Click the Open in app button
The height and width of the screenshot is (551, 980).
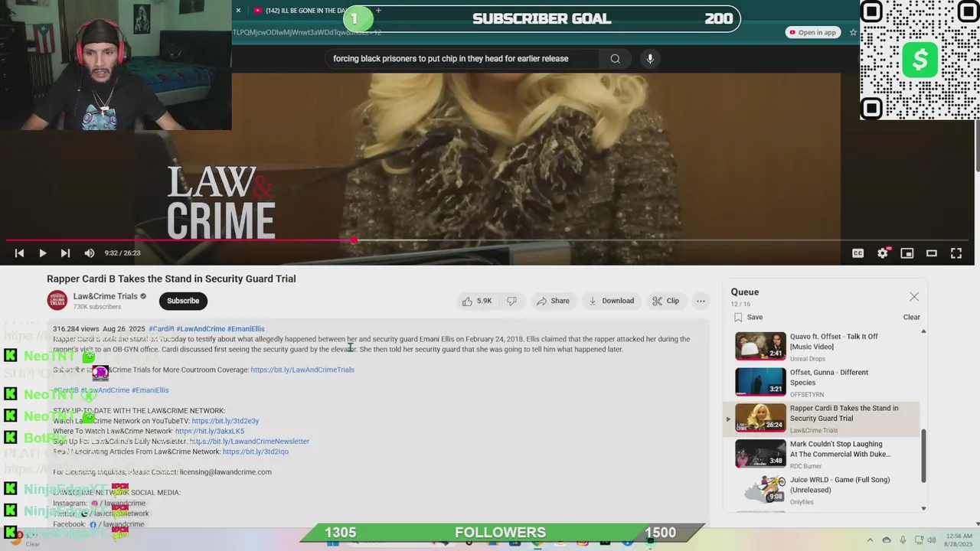point(813,33)
